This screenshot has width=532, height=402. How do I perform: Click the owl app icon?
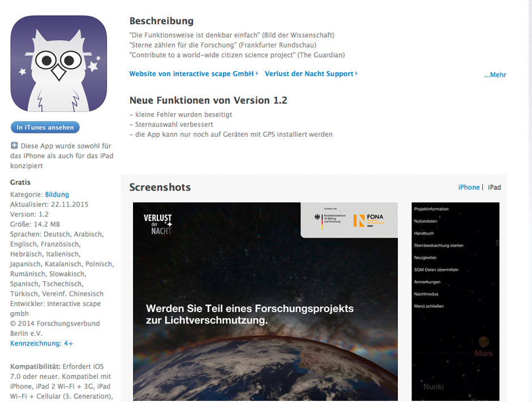click(x=59, y=63)
